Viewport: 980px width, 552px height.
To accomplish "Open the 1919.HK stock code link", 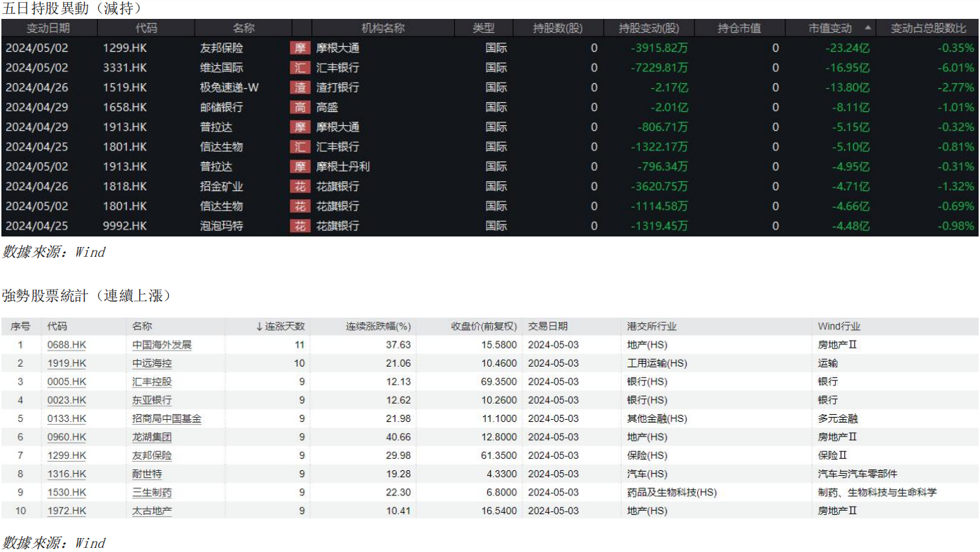I will click(x=66, y=363).
